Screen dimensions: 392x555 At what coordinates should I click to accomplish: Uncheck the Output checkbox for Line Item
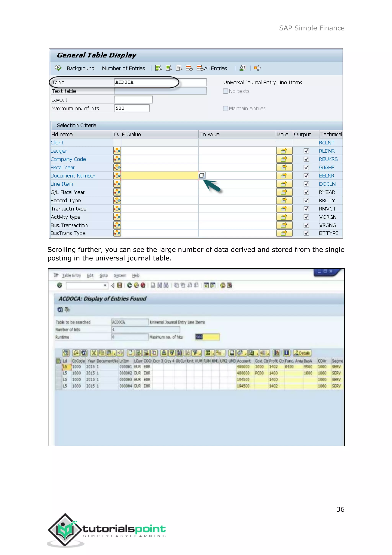pyautogui.click(x=306, y=184)
